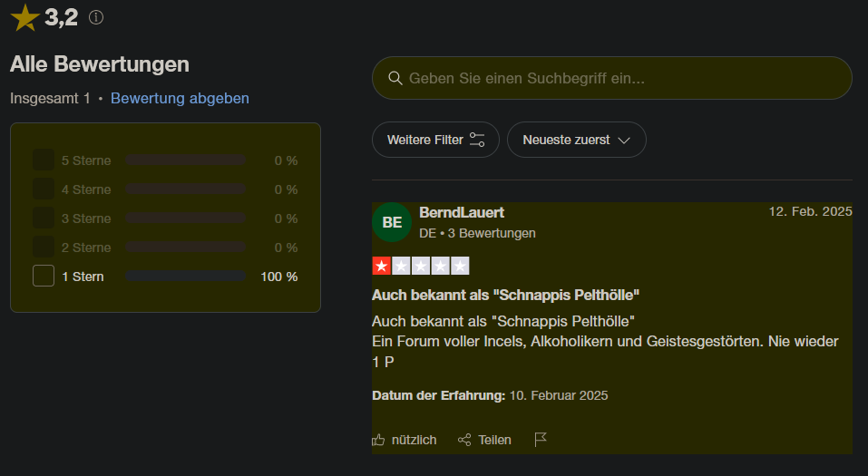This screenshot has width=868, height=476.
Task: Click the 4 Sterne rating bar
Action: tap(185, 189)
